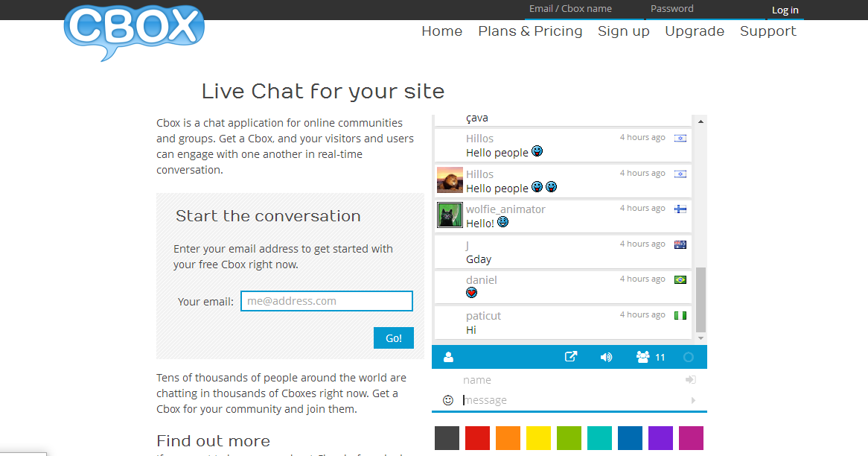Click Hillos's lion avatar thumbnail
The image size is (868, 456).
click(450, 180)
